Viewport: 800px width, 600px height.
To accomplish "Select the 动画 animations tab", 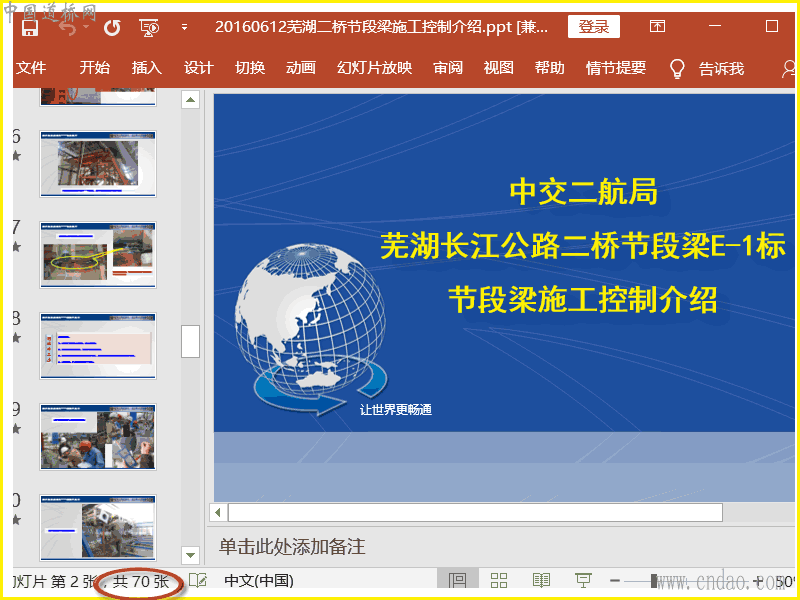I will click(301, 67).
